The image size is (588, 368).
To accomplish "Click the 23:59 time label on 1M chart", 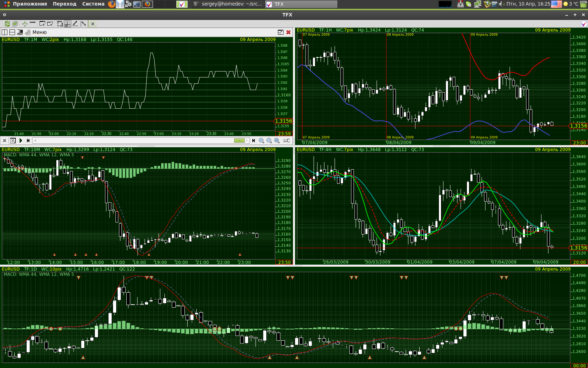I will pyautogui.click(x=285, y=134).
